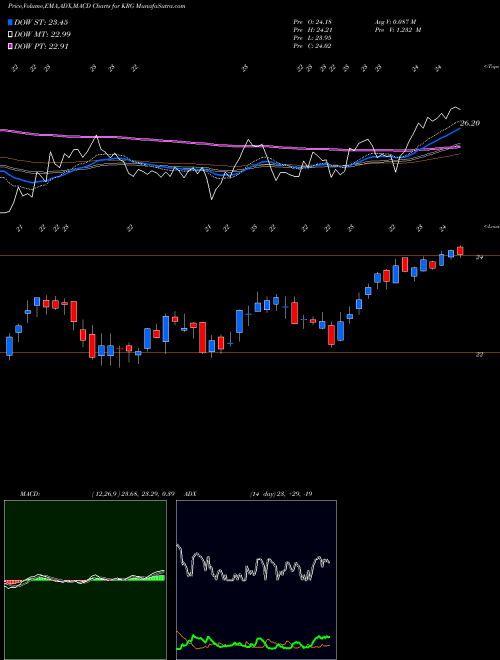Viewport: 500px width, 660px height.
Task: Click the 'ADX' panel heading
Action: (x=190, y=494)
